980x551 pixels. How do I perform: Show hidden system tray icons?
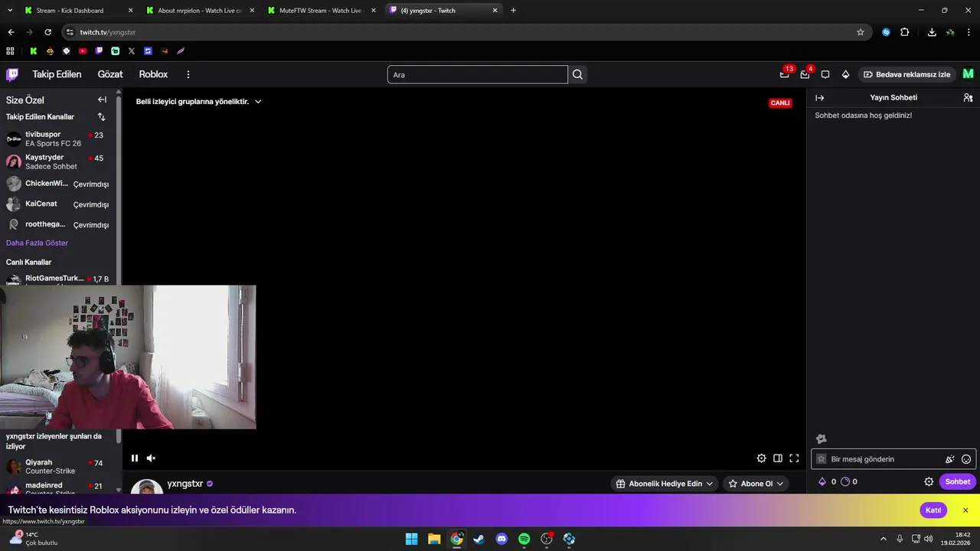pos(884,539)
